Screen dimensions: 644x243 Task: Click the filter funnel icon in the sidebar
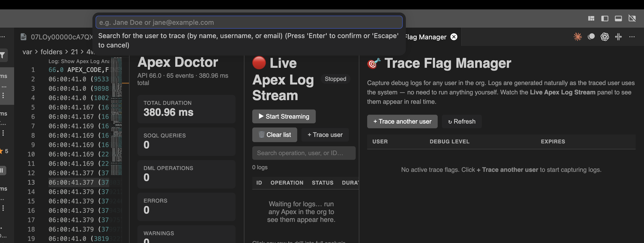tap(3, 55)
